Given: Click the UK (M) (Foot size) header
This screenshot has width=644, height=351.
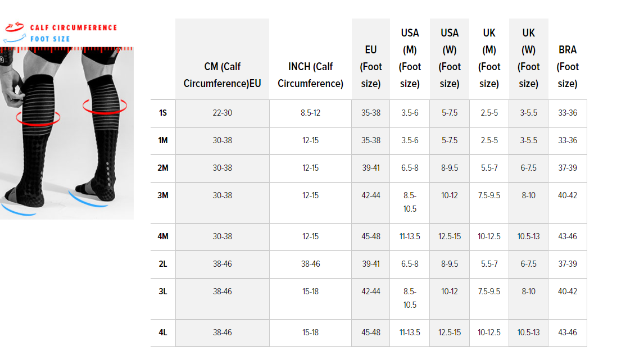Looking at the screenshot, I should click(x=489, y=58).
